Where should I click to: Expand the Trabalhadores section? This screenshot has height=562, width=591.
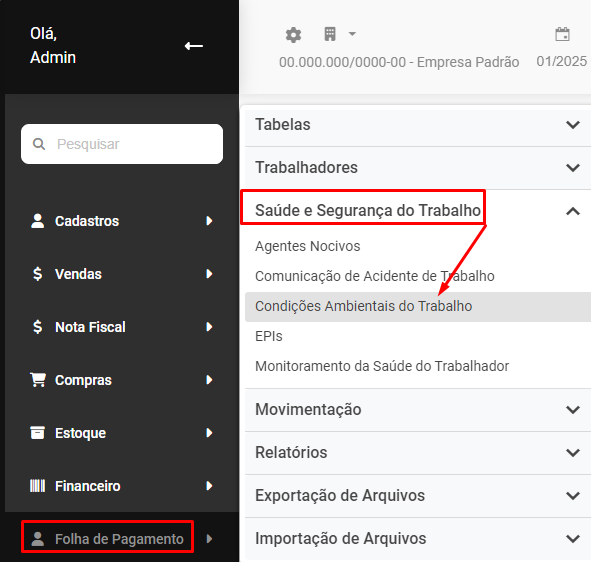(x=418, y=168)
